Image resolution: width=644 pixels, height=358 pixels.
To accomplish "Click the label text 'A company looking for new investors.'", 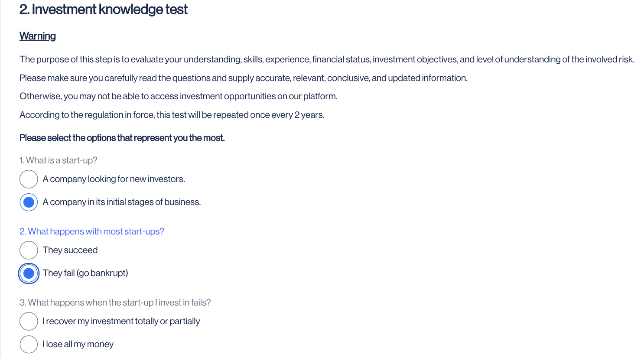I will coord(114,179).
